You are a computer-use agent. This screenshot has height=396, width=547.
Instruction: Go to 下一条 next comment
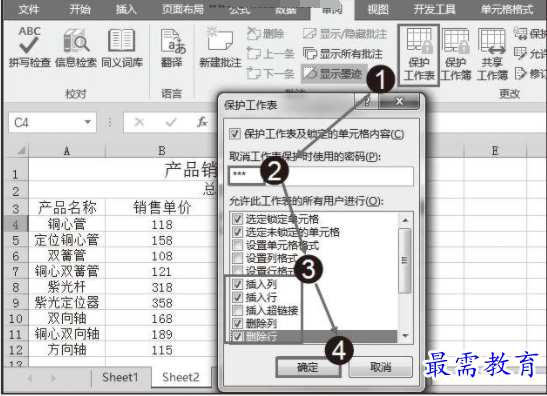pos(270,73)
